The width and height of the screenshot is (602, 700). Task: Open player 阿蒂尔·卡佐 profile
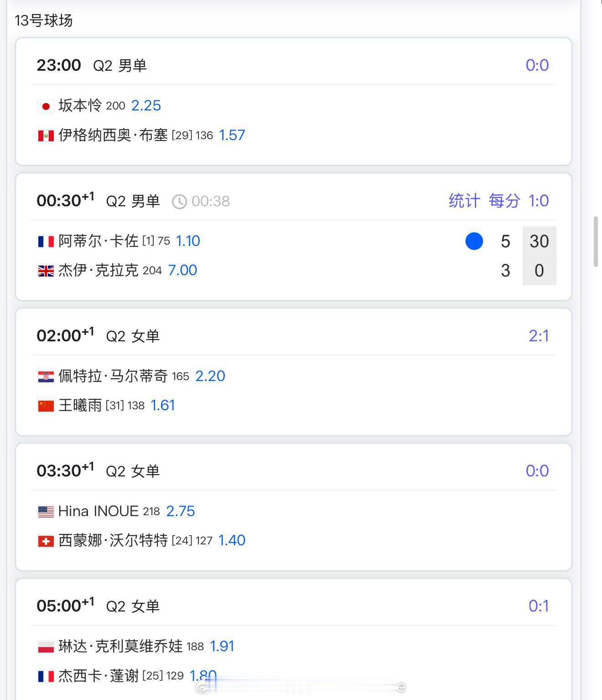click(x=98, y=241)
